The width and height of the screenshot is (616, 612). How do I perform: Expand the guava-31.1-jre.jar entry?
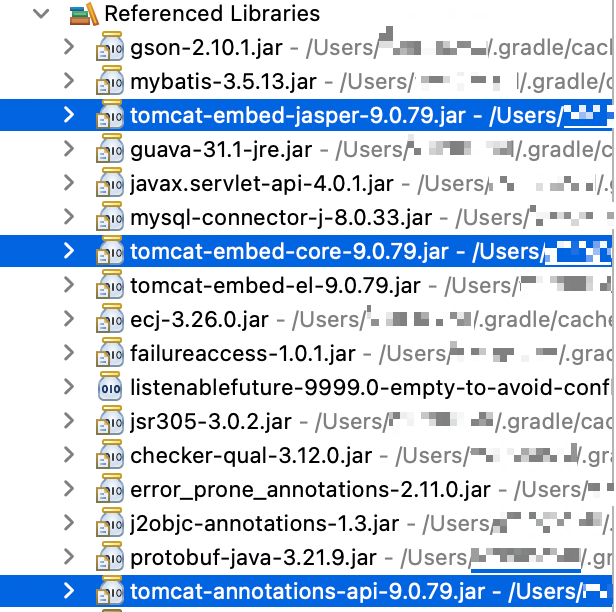coord(69,149)
